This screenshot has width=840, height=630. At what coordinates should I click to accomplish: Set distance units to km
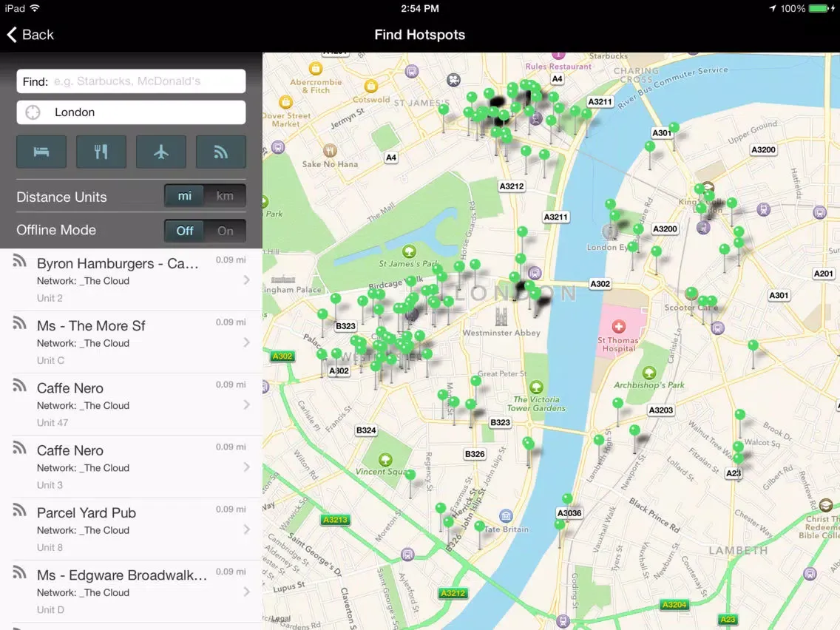point(225,196)
